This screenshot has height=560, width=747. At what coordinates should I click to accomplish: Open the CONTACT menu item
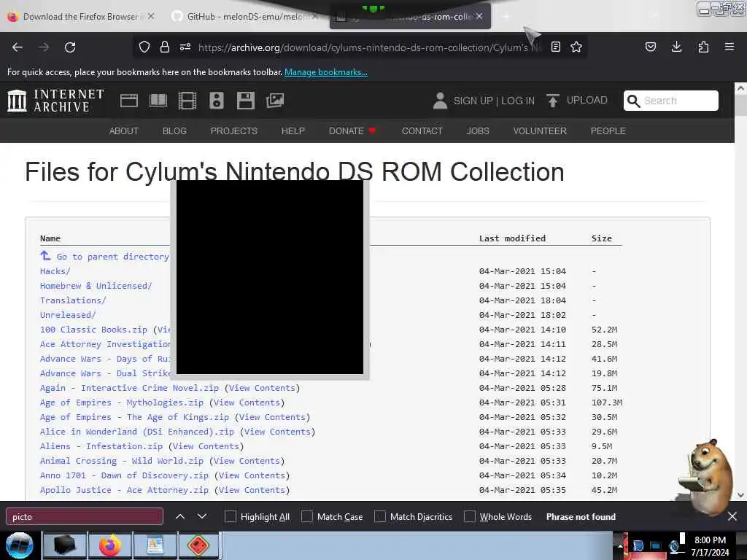422,131
